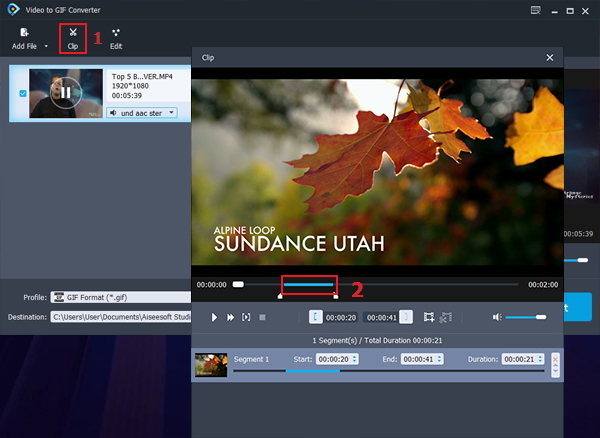Image resolution: width=600 pixels, height=438 pixels.
Task: Open the GIF Format profile dropdown
Action: coord(120,297)
